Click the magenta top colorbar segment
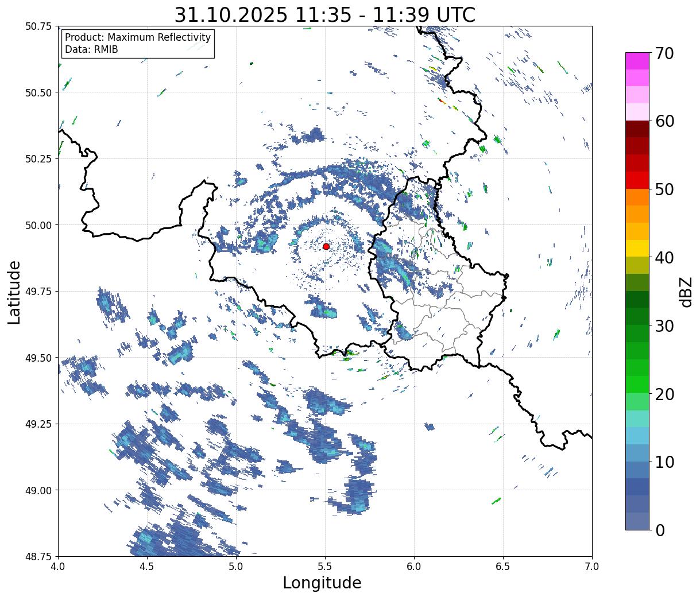The height and width of the screenshot is (597, 700). [637, 61]
